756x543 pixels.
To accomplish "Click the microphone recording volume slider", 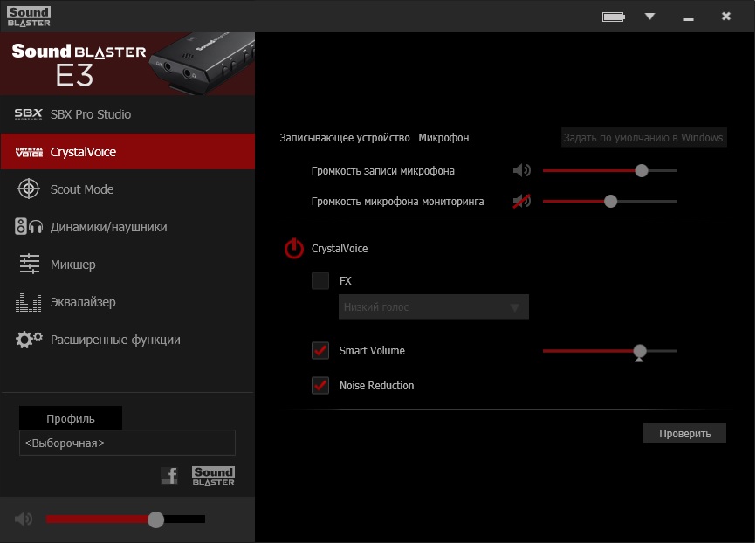I will [x=610, y=170].
